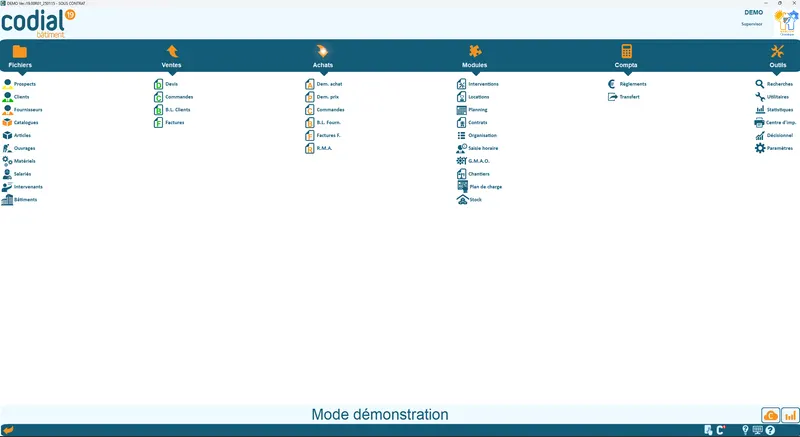
Task: Open Recherches tool
Action: [x=774, y=84]
